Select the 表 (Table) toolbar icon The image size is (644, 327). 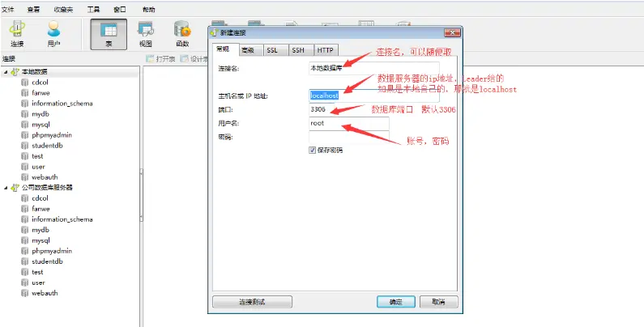[x=109, y=35]
